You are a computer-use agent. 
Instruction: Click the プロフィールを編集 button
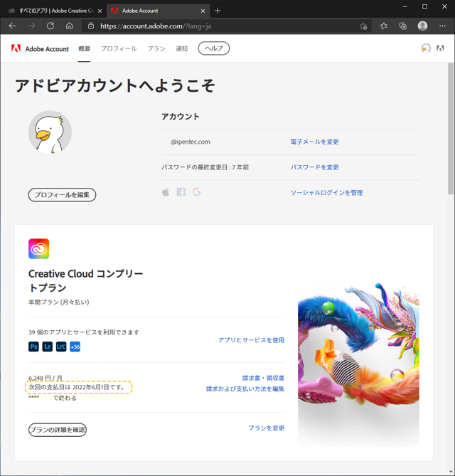pos(62,195)
